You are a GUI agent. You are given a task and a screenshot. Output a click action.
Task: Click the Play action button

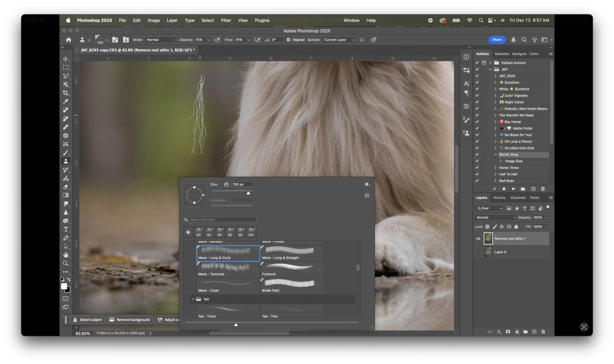click(513, 189)
